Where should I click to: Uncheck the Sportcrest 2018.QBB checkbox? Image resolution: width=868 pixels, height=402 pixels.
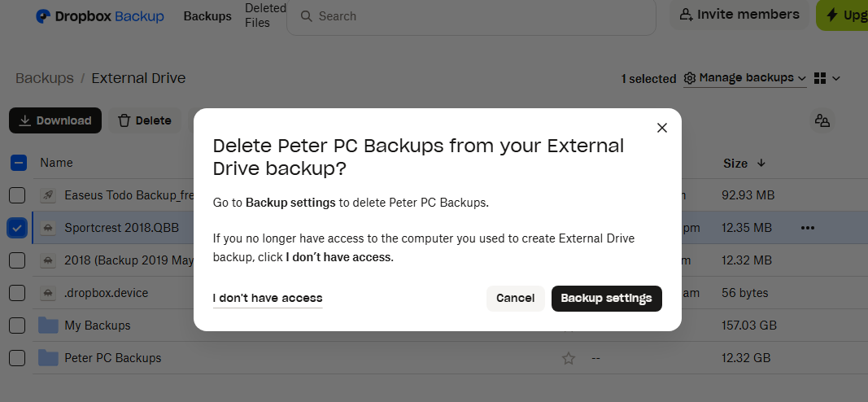pos(17,228)
